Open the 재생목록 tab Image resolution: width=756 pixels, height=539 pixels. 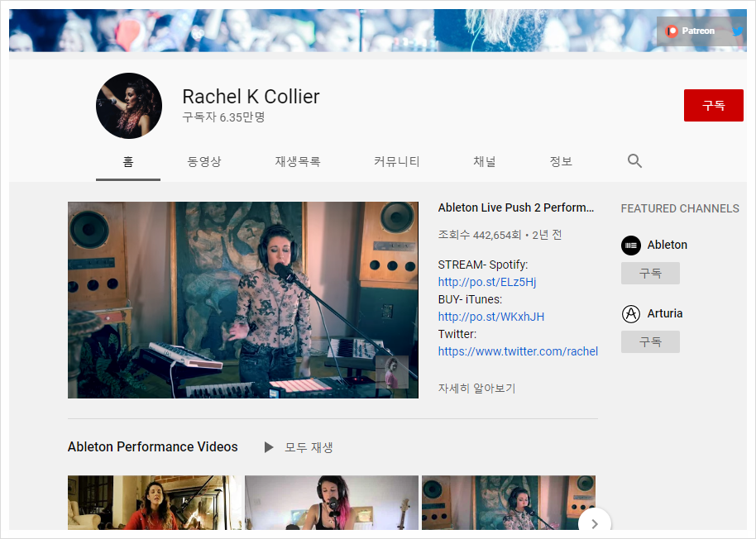pos(298,162)
